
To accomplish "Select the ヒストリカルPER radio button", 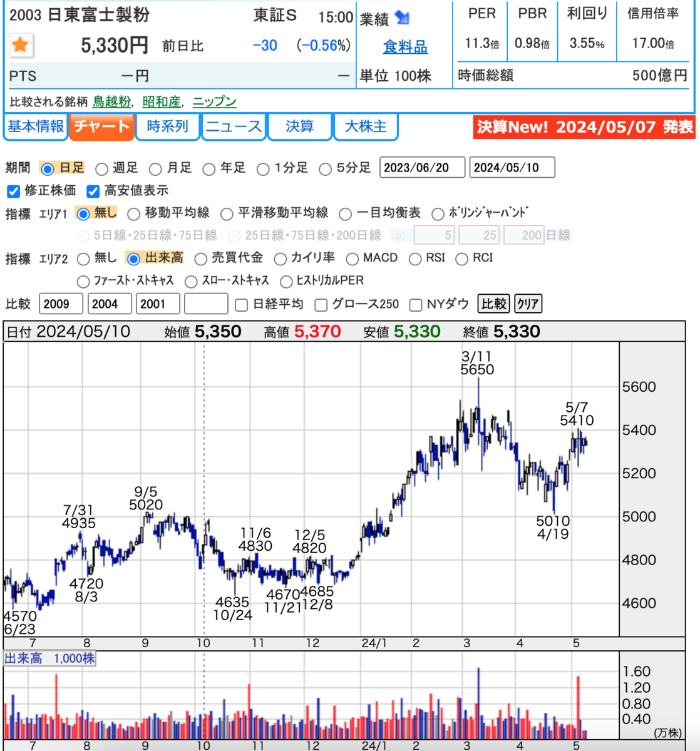I will [286, 282].
